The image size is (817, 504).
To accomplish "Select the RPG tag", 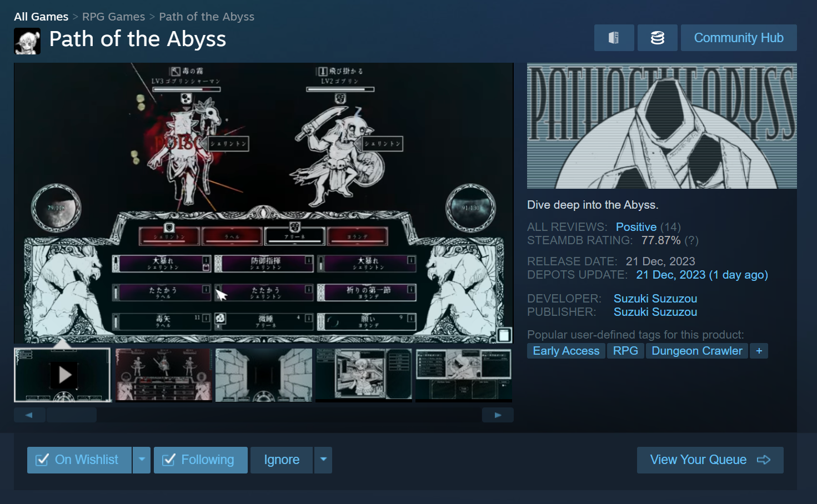I will (625, 351).
